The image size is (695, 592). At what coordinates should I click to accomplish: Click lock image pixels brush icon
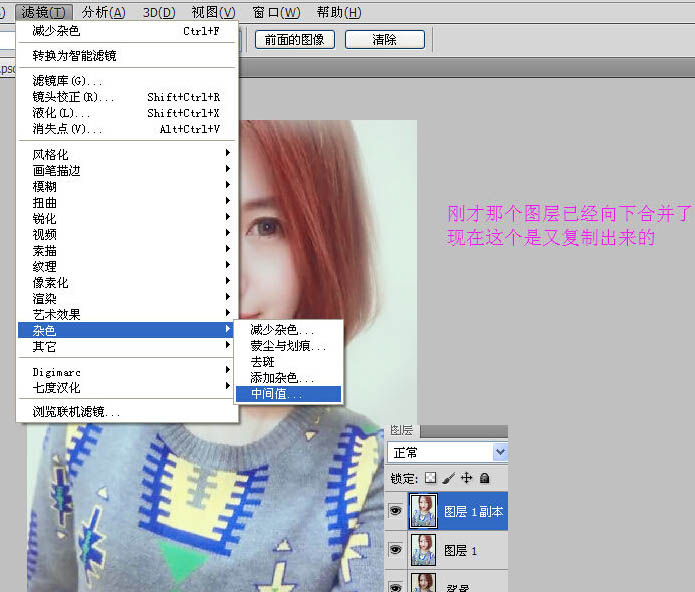click(x=449, y=479)
